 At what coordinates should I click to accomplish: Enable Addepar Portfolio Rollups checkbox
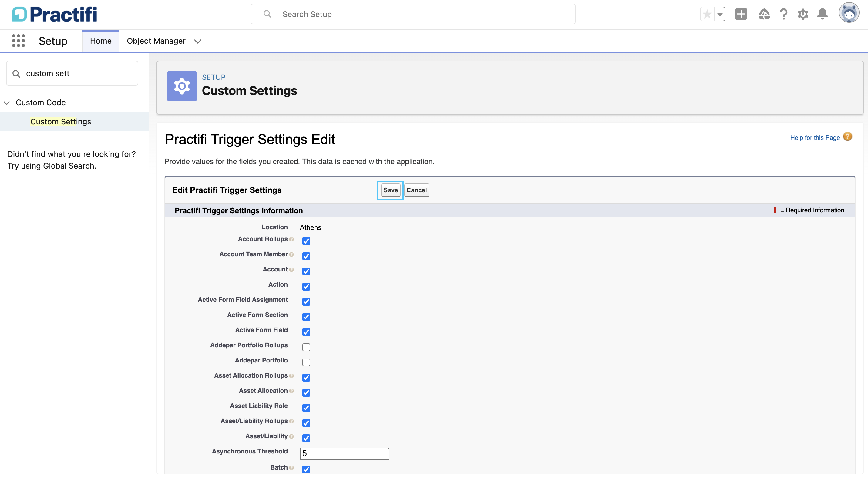click(306, 347)
